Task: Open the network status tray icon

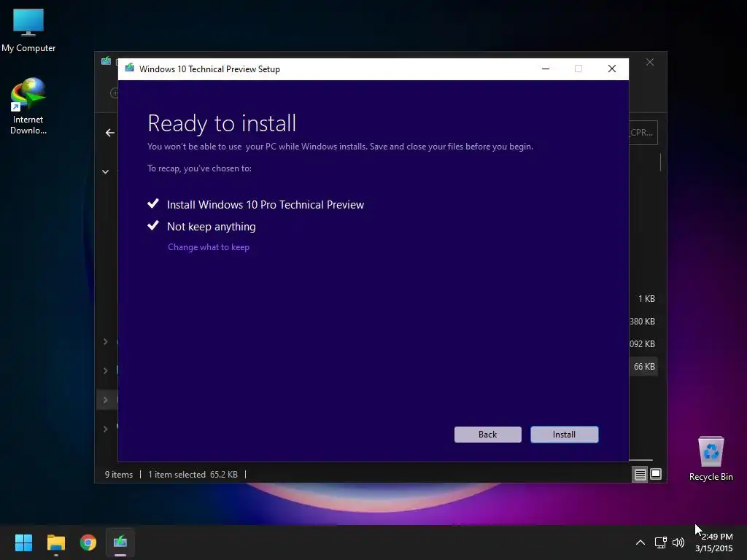Action: click(x=660, y=542)
